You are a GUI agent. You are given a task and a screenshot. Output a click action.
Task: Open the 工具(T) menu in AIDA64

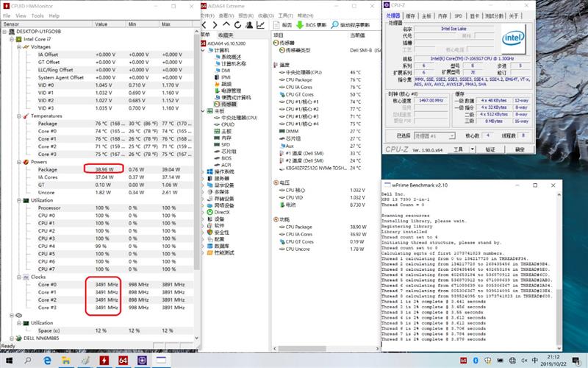(286, 15)
